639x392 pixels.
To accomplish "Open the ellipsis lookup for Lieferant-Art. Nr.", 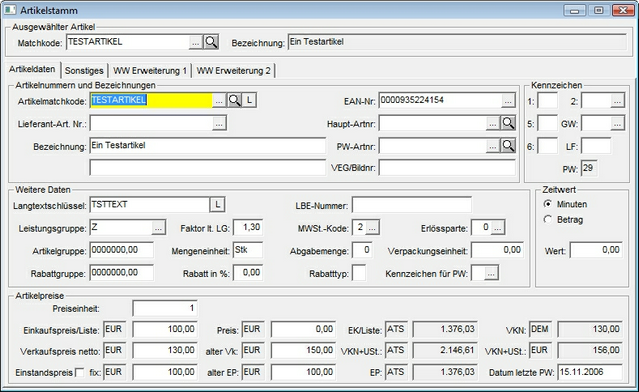I will [x=219, y=123].
